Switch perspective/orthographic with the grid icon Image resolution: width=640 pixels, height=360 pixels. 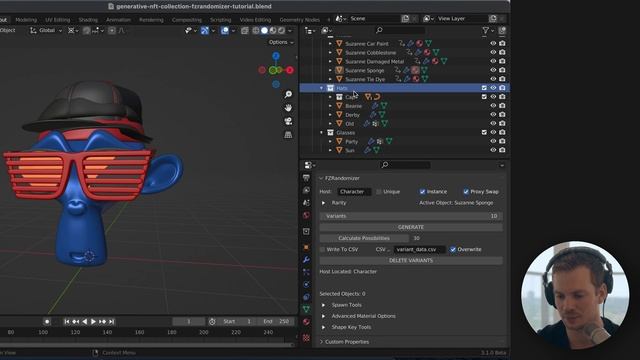(x=288, y=135)
